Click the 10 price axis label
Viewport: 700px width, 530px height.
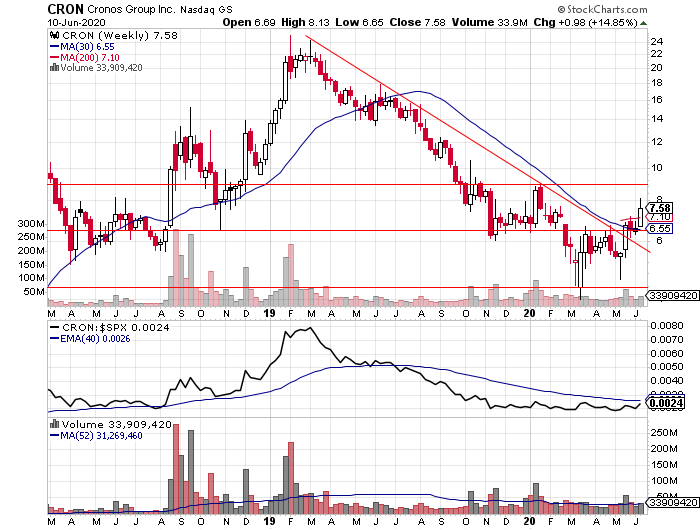(657, 167)
